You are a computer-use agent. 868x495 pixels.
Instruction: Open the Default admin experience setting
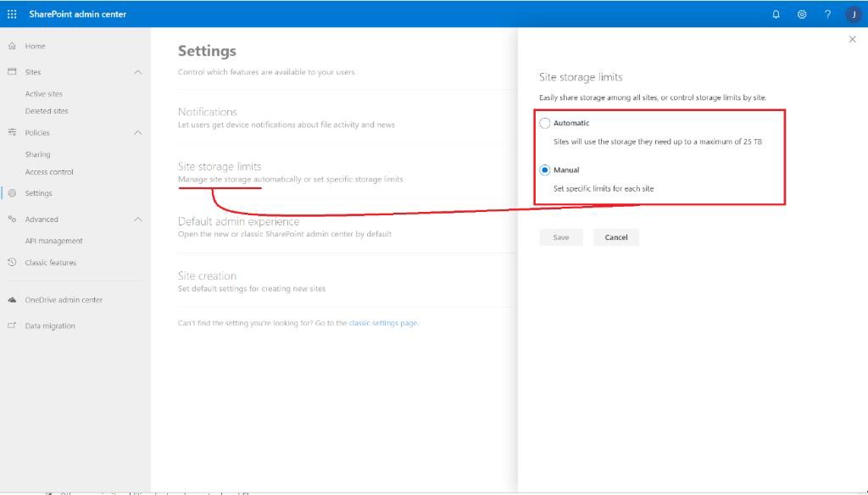(x=238, y=221)
